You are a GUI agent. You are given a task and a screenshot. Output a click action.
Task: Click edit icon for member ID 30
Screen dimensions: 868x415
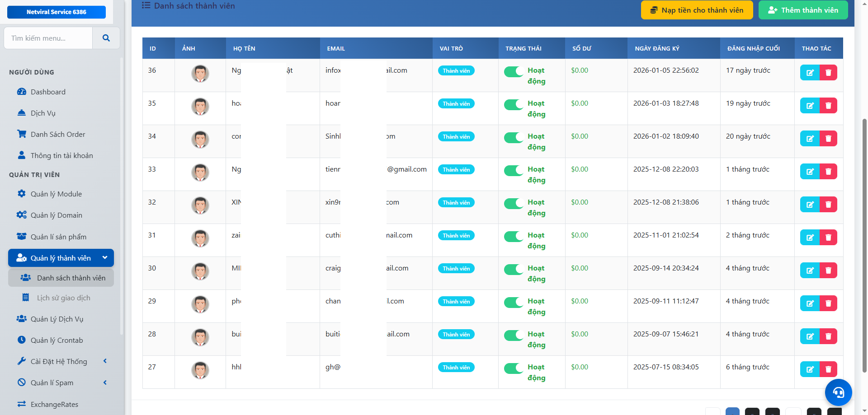click(810, 270)
